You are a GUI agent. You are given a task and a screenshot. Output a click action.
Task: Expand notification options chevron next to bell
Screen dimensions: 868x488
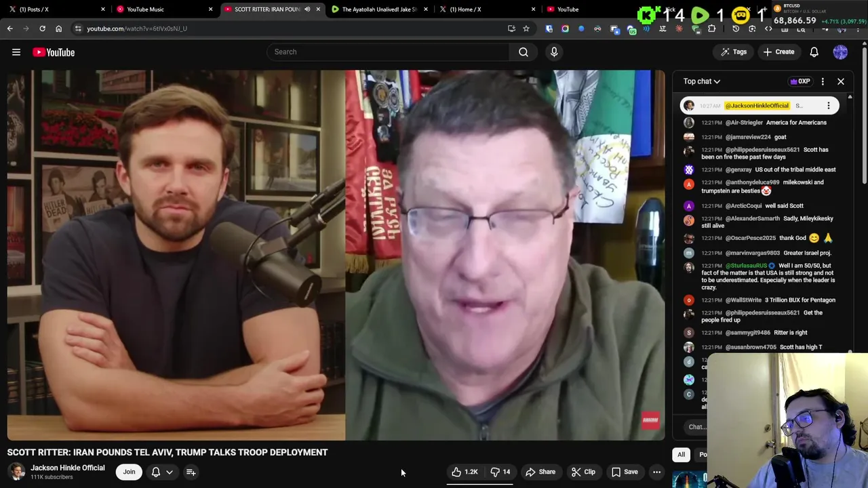click(x=170, y=472)
